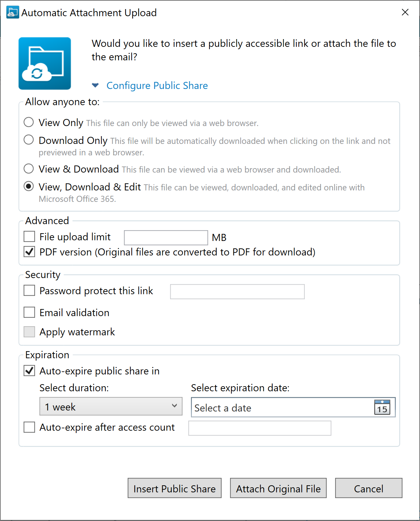
Task: Enable Auto-expire after access count
Action: click(x=30, y=427)
